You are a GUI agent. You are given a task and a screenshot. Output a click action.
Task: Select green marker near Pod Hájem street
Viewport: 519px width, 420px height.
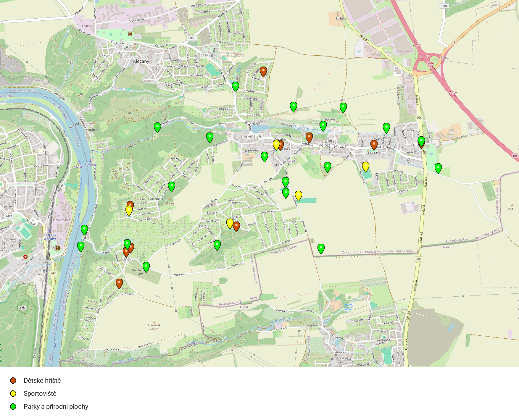tap(217, 245)
